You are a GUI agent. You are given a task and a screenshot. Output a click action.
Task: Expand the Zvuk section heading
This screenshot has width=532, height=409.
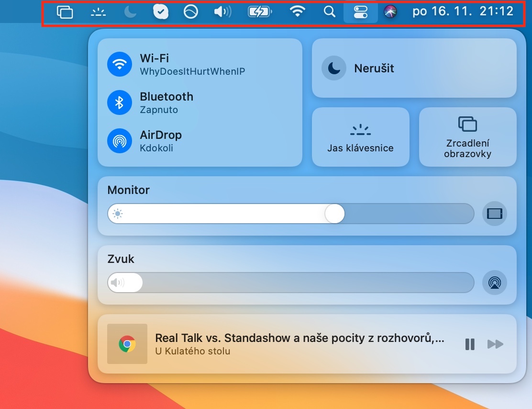[121, 259]
